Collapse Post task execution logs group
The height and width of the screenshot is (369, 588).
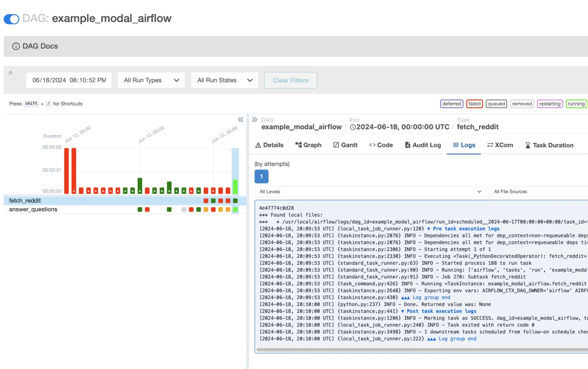[438, 311]
